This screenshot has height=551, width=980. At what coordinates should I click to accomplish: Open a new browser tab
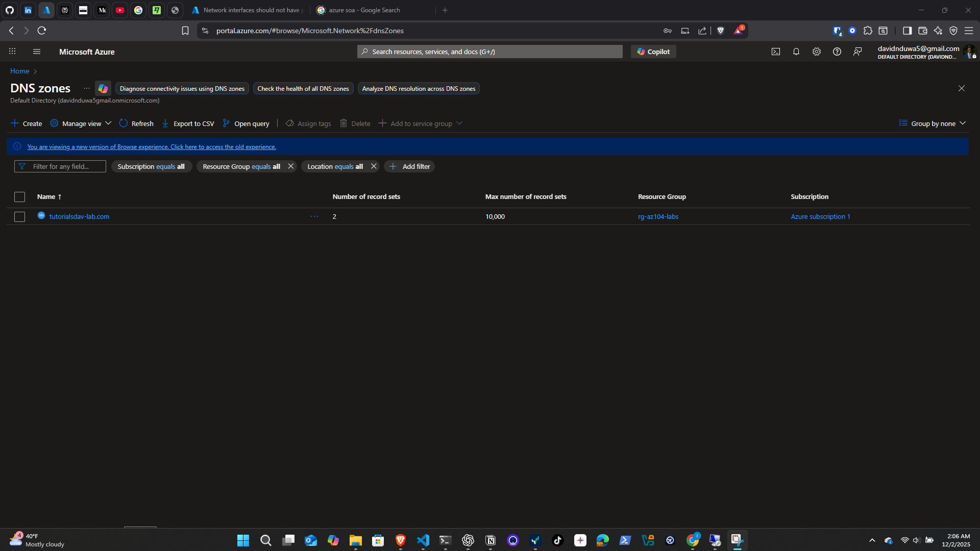tap(445, 10)
